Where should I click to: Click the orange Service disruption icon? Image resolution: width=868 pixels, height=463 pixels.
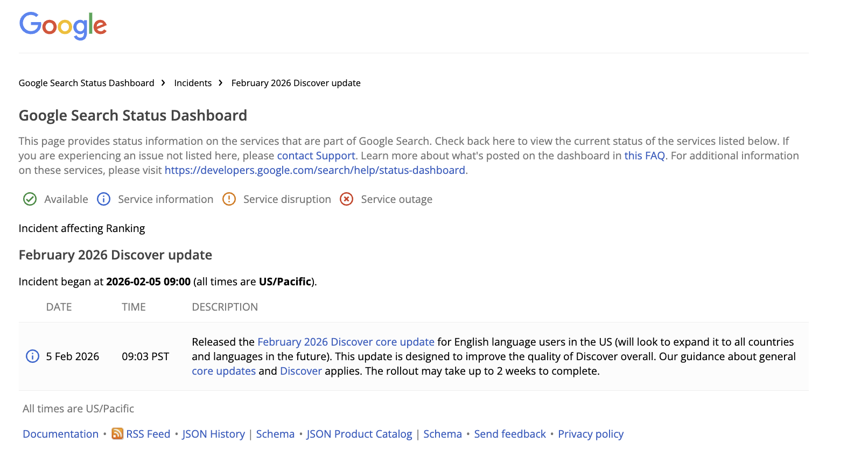(x=229, y=199)
